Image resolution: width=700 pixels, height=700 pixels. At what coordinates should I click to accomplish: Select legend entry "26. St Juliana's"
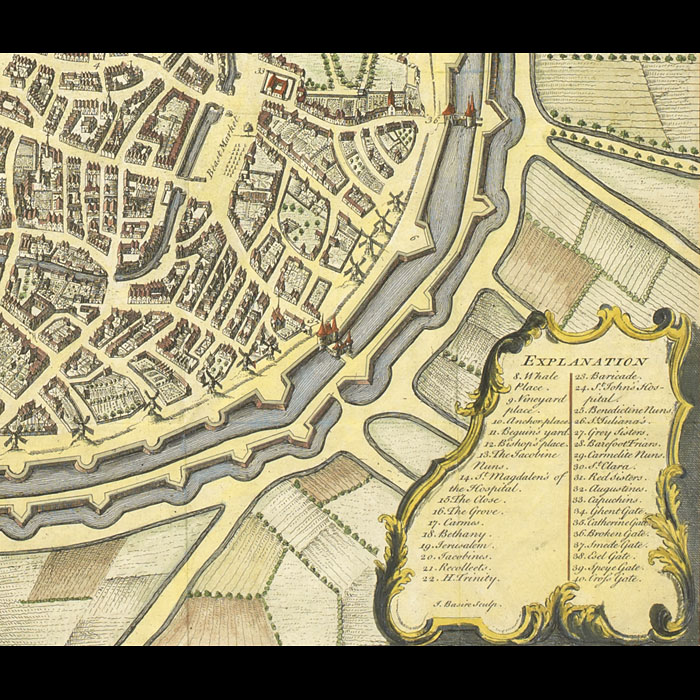coord(612,421)
